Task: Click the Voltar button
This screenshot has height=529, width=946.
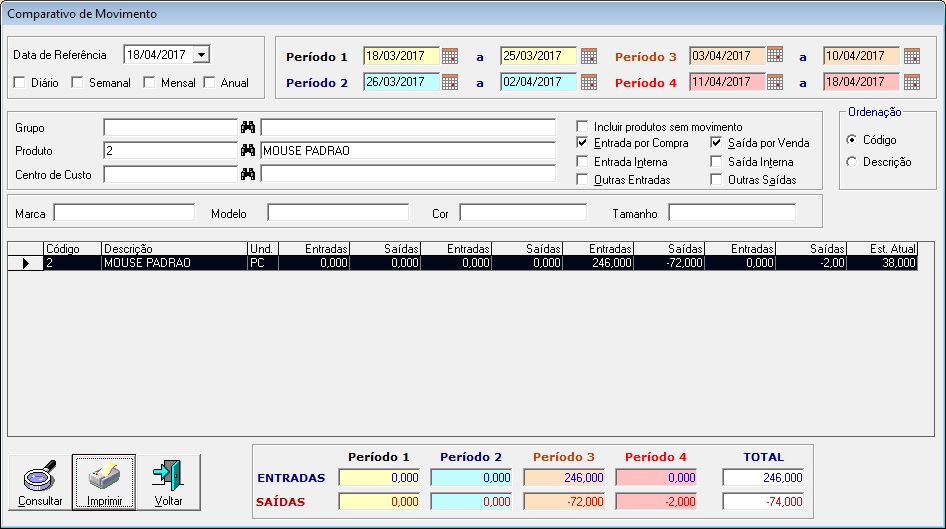Action: point(168,482)
